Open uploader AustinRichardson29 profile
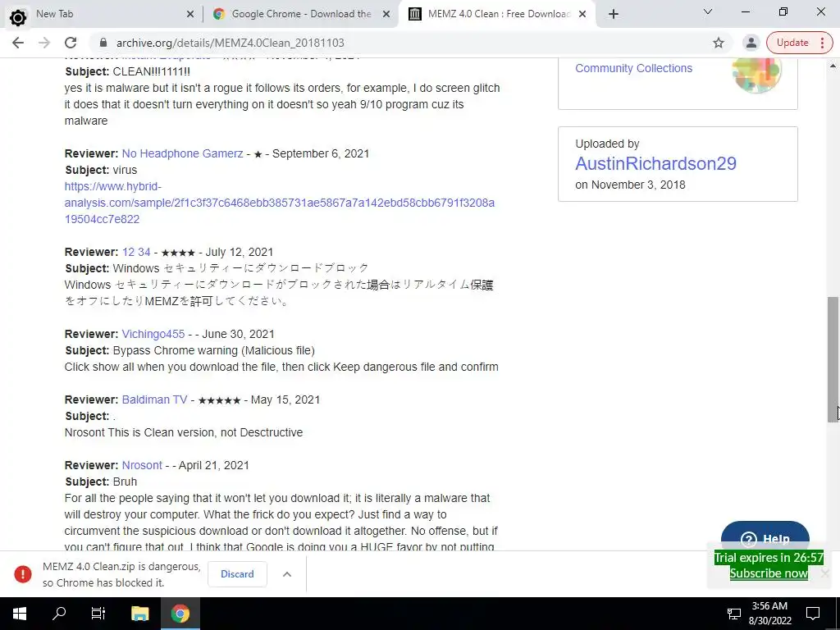Screen dimensions: 840x630 [655, 163]
